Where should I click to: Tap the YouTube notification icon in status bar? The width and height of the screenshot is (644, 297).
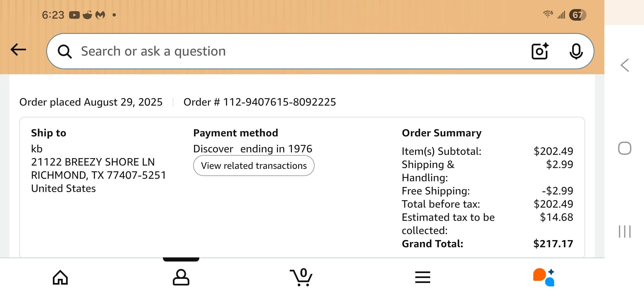coord(74,15)
